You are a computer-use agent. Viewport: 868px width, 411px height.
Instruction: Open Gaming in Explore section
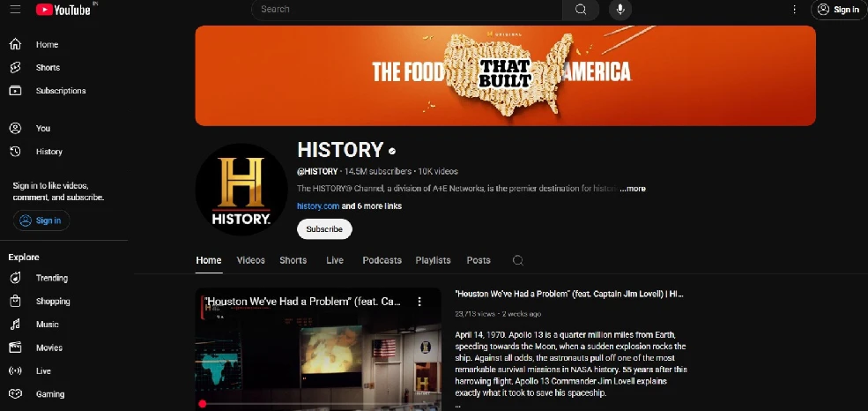pos(50,394)
